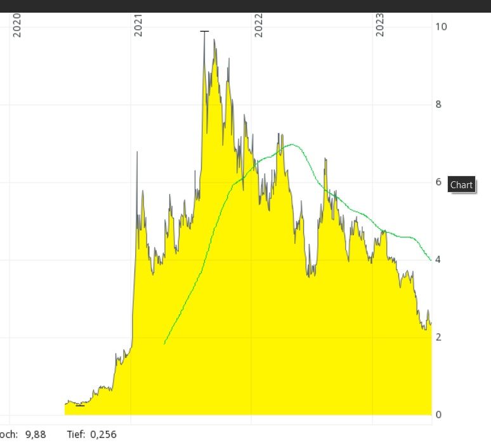Click the 2 value on the price axis
Viewport: 491px width, 448px height.
pos(438,337)
